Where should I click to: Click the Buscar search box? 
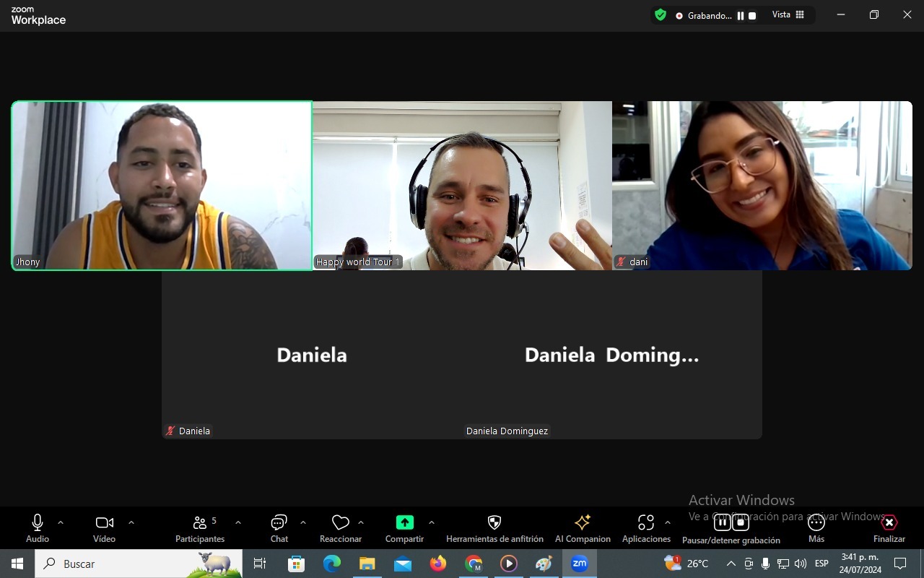139,564
